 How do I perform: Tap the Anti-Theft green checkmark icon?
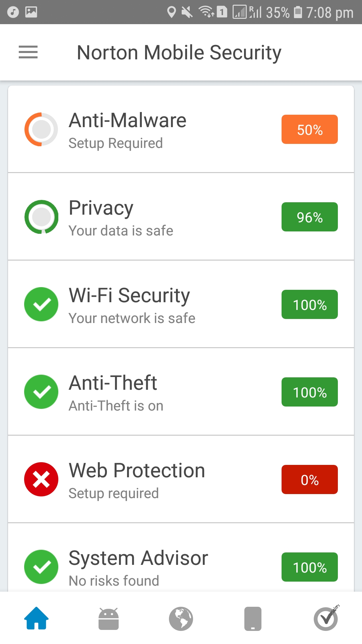41,392
